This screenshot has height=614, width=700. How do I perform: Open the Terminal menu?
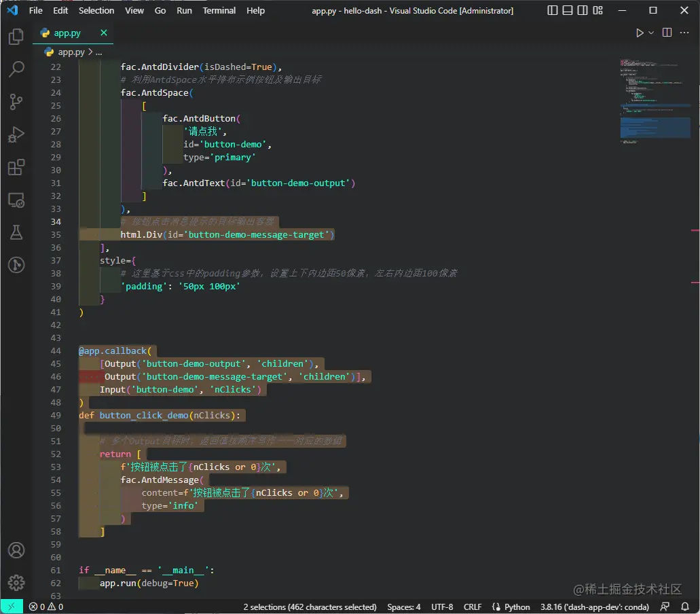219,10
